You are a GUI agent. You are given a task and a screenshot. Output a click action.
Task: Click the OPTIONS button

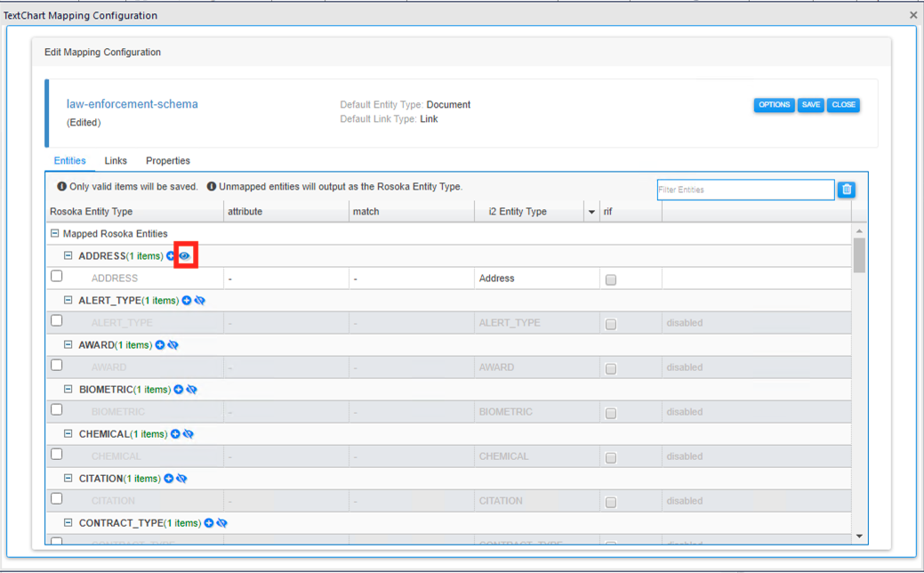(x=774, y=104)
